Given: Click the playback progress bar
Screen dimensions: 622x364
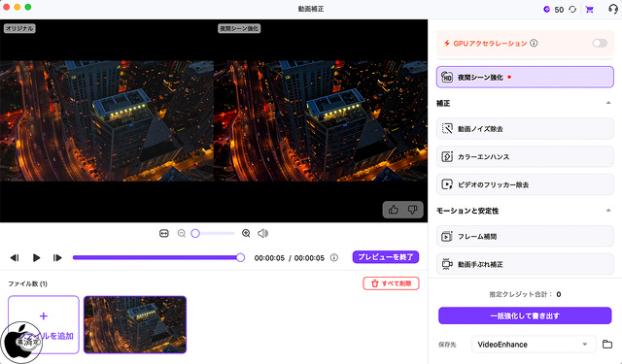Looking at the screenshot, I should click(158, 258).
